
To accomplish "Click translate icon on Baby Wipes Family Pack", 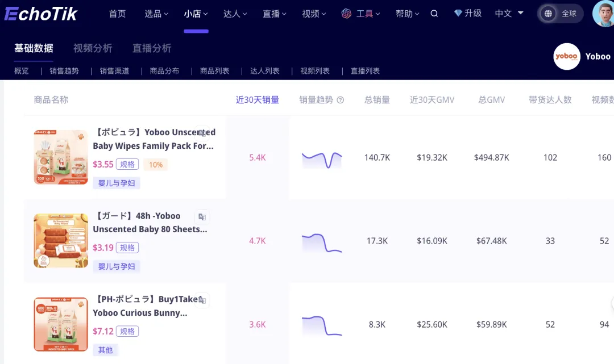I will tap(202, 133).
